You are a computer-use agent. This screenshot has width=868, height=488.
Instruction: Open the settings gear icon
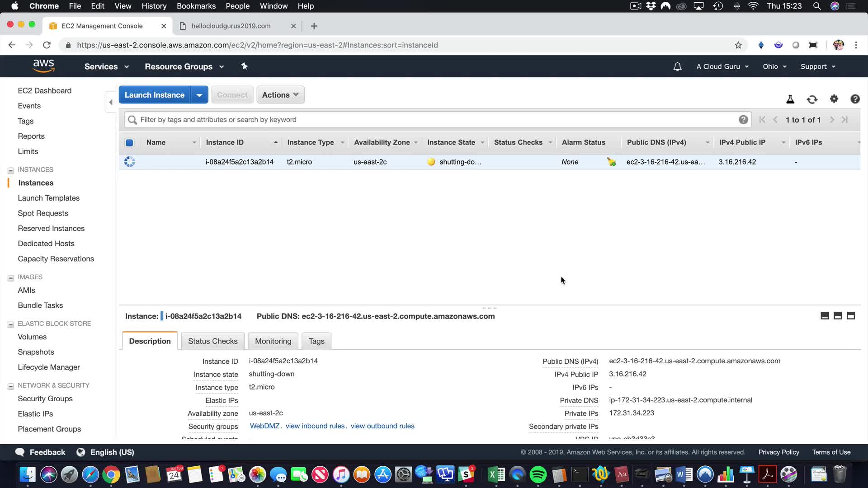pos(834,99)
